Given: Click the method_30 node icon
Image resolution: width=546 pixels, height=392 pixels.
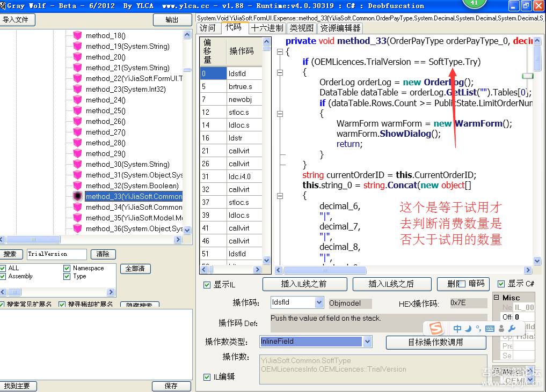Looking at the screenshot, I should click(77, 164).
